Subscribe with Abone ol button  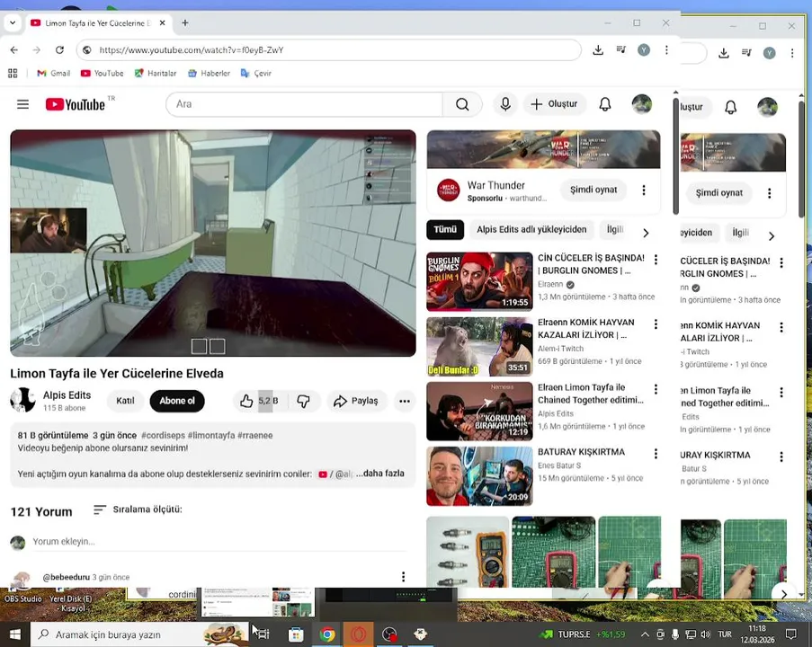point(177,401)
